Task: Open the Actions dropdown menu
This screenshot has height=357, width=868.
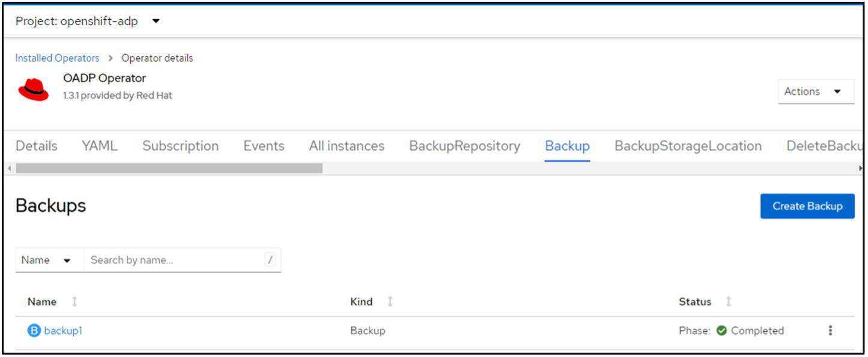Action: [x=815, y=92]
